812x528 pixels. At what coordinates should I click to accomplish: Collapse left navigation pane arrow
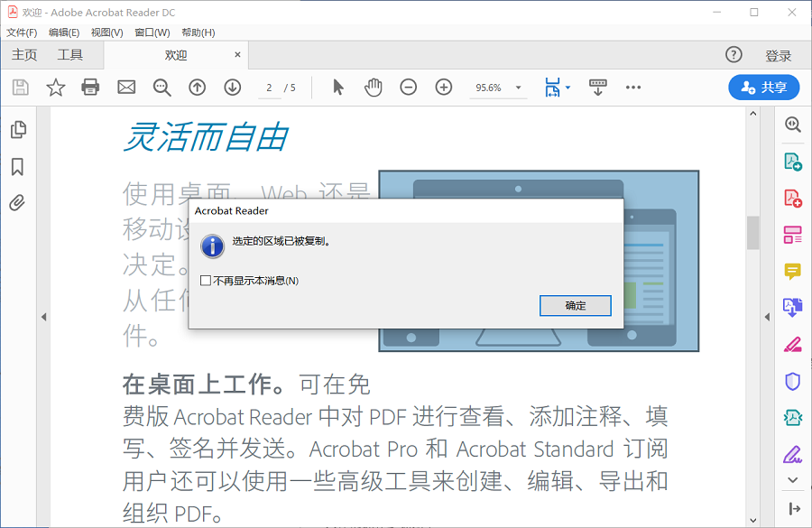click(x=44, y=317)
